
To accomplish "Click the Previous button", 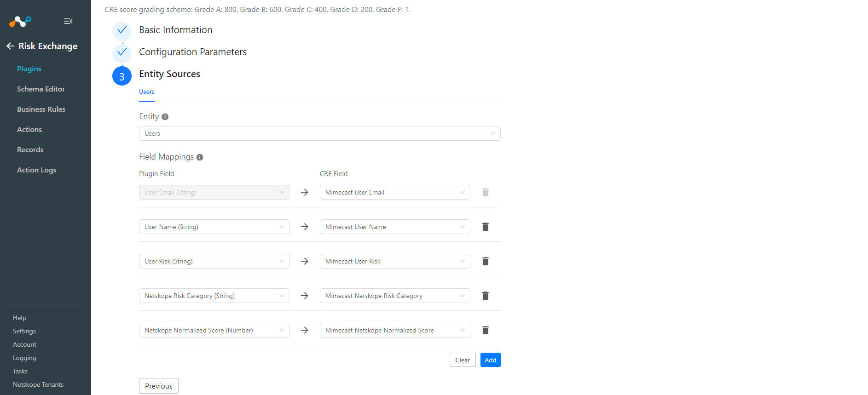I will [x=159, y=386].
